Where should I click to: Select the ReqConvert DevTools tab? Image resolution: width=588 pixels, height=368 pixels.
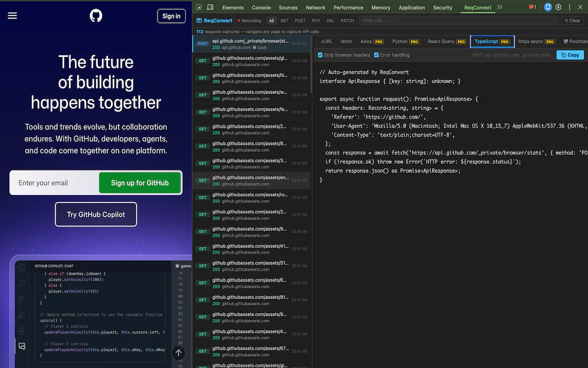(478, 7)
